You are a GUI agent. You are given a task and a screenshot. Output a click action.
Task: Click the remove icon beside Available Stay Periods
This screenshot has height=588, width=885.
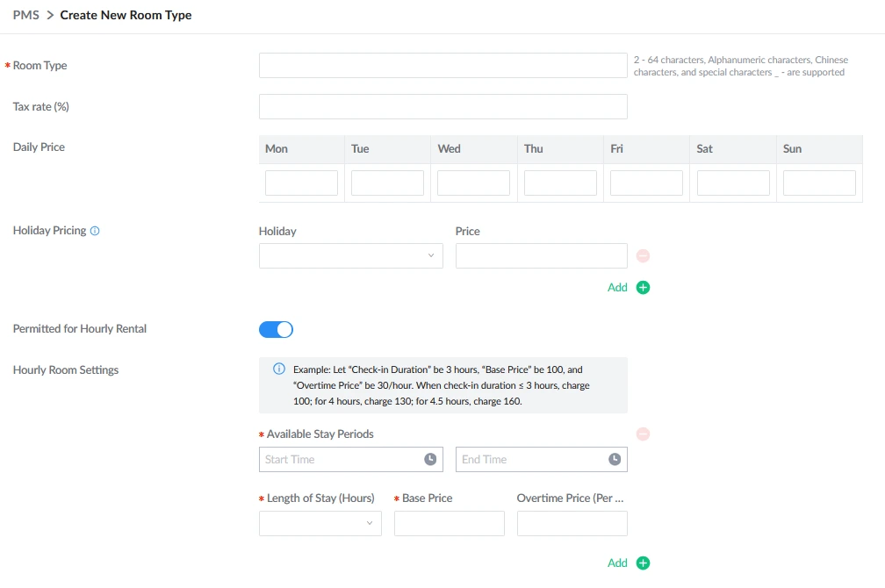643,434
